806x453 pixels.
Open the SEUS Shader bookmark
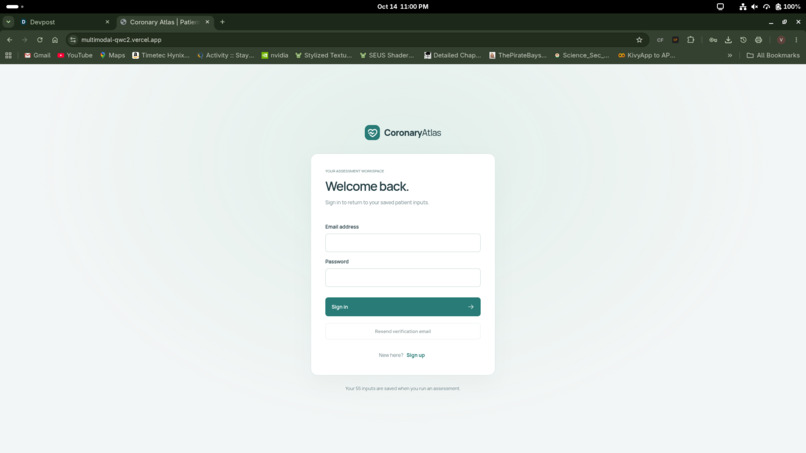[387, 55]
